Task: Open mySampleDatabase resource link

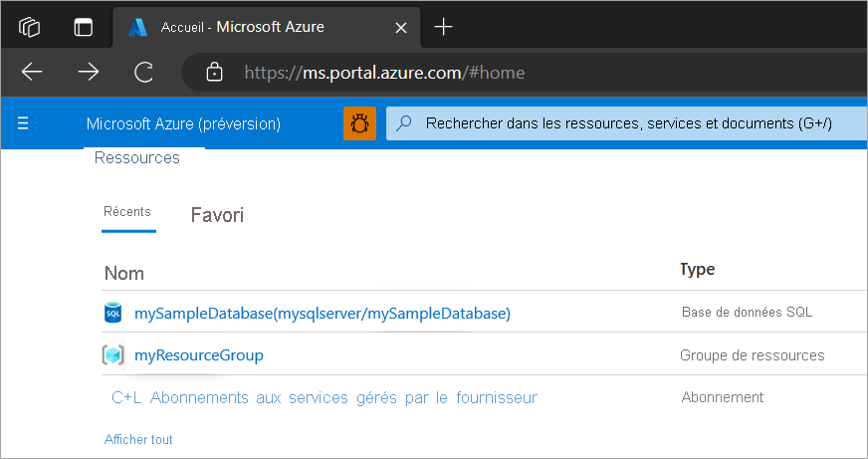Action: point(323,314)
